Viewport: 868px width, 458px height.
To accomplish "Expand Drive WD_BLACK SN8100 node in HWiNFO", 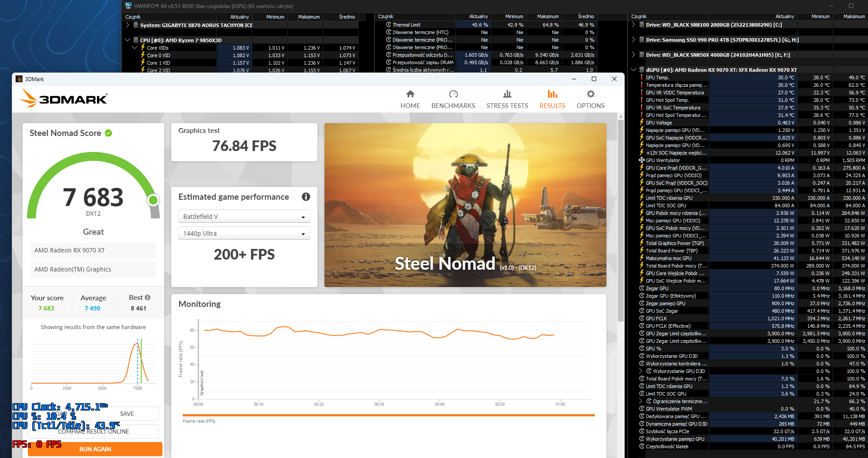I will [x=633, y=25].
